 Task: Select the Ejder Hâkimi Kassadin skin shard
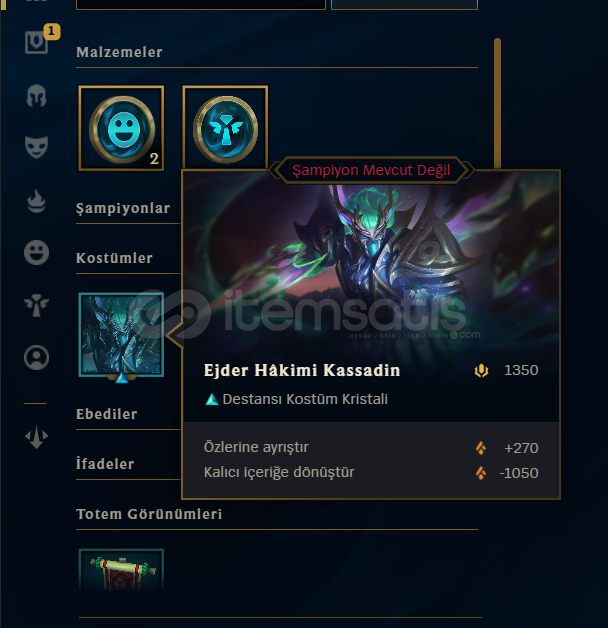tap(121, 335)
